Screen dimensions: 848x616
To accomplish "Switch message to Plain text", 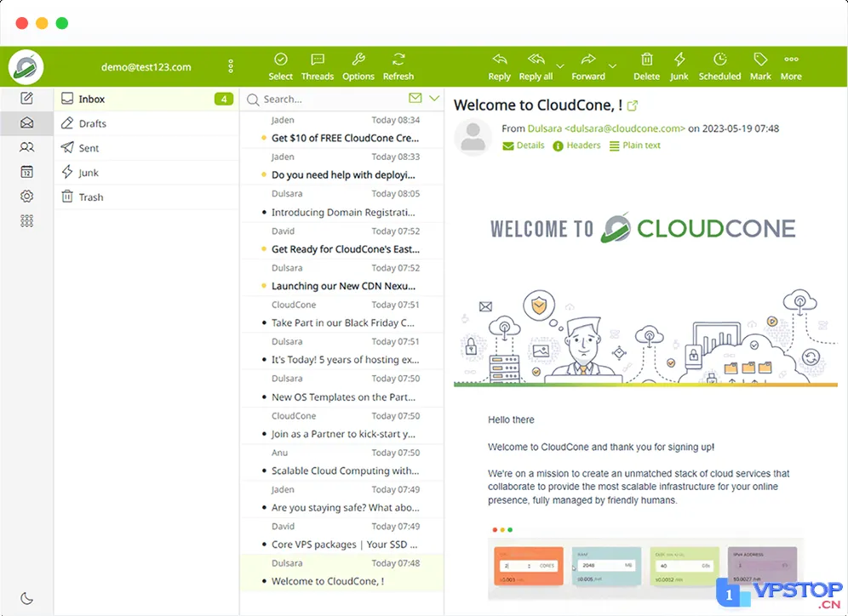I will (x=635, y=145).
